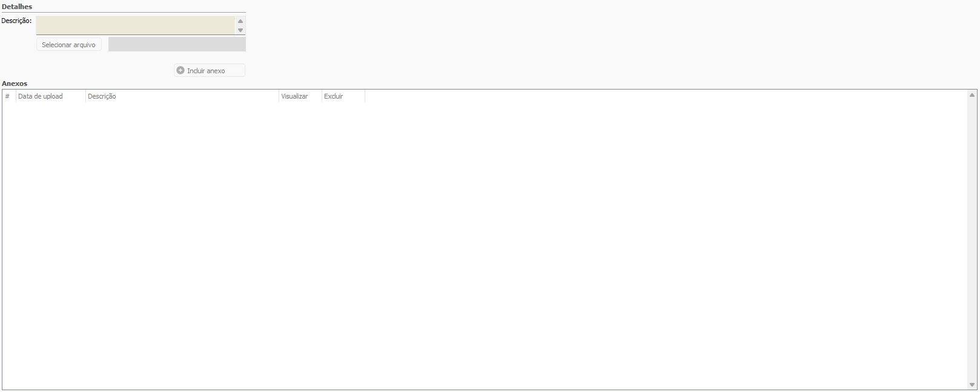Select the Anexos section heading

point(15,83)
